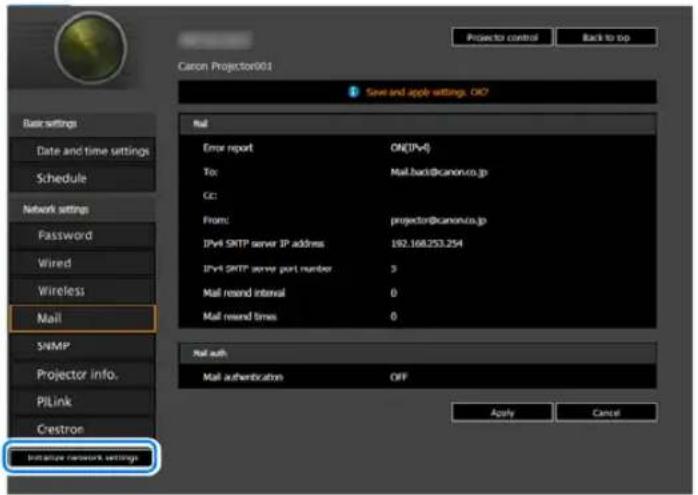698x495 pixels.
Task: Open Date and time settings
Action: (83, 151)
